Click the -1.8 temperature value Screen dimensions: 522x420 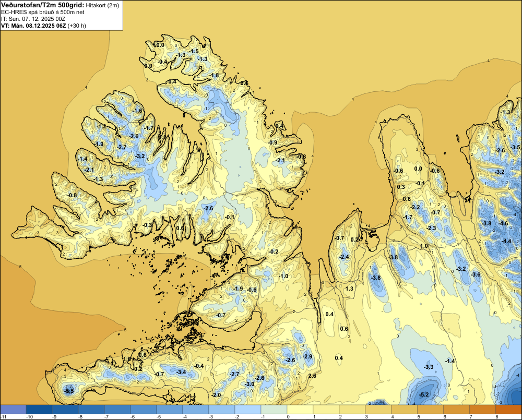coord(215,75)
